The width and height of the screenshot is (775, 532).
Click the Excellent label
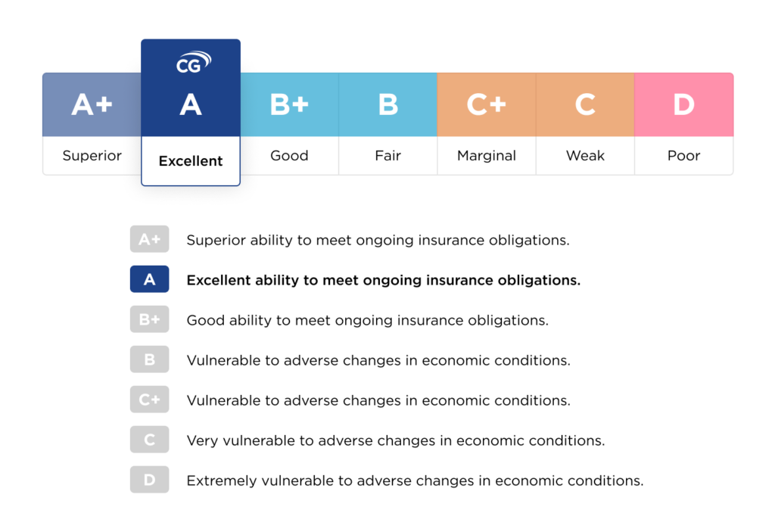point(191,161)
